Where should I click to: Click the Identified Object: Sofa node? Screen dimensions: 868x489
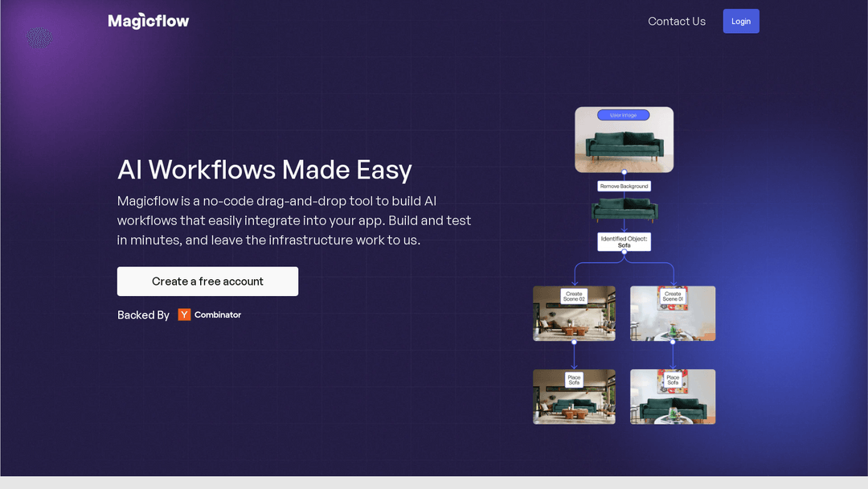(624, 242)
